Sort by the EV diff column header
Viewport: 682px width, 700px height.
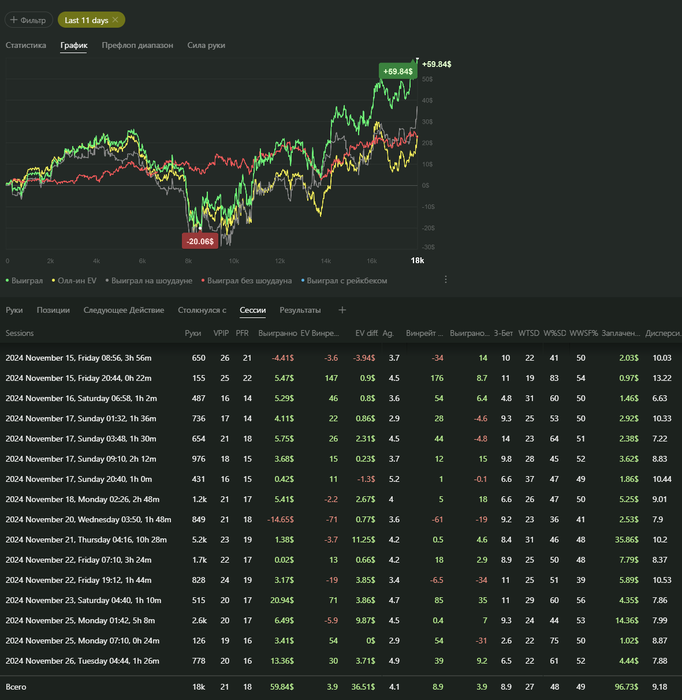click(x=366, y=333)
